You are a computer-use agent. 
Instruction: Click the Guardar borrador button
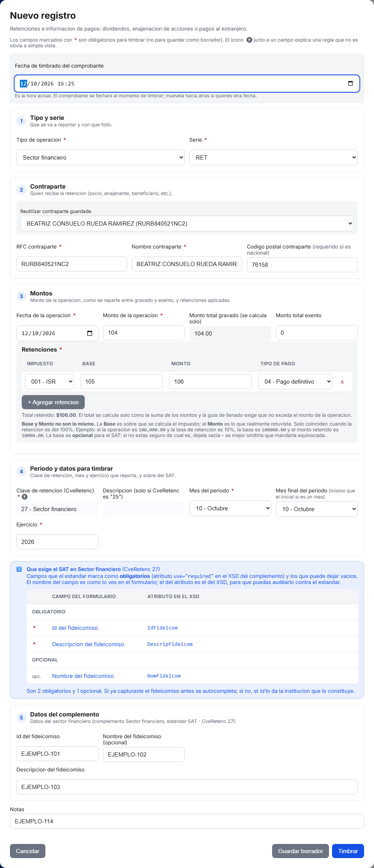click(x=300, y=851)
